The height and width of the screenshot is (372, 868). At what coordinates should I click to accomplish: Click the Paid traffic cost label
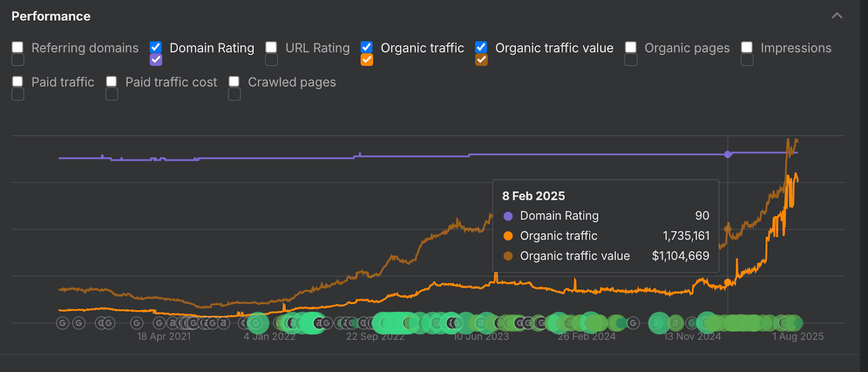171,82
